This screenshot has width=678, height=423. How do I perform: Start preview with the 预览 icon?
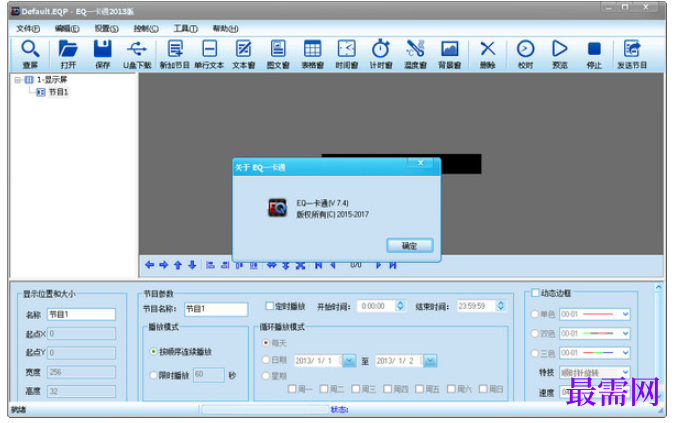(560, 49)
